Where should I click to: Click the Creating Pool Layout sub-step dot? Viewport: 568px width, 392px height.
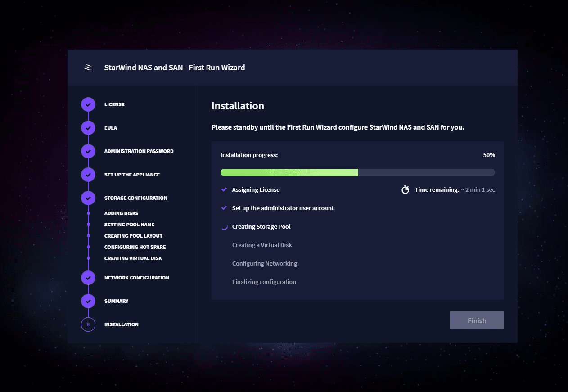[x=88, y=236]
